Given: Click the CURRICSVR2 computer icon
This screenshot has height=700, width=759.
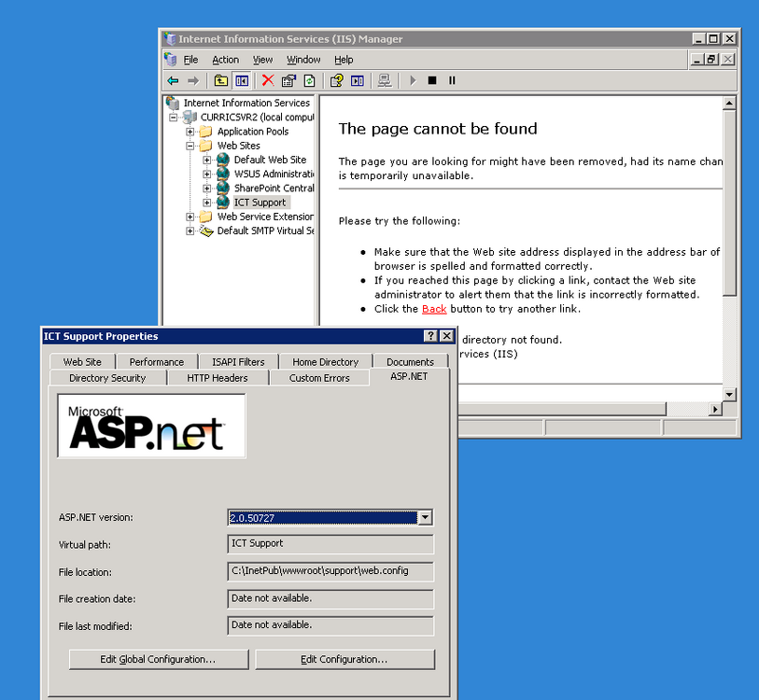Looking at the screenshot, I should pyautogui.click(x=190, y=118).
